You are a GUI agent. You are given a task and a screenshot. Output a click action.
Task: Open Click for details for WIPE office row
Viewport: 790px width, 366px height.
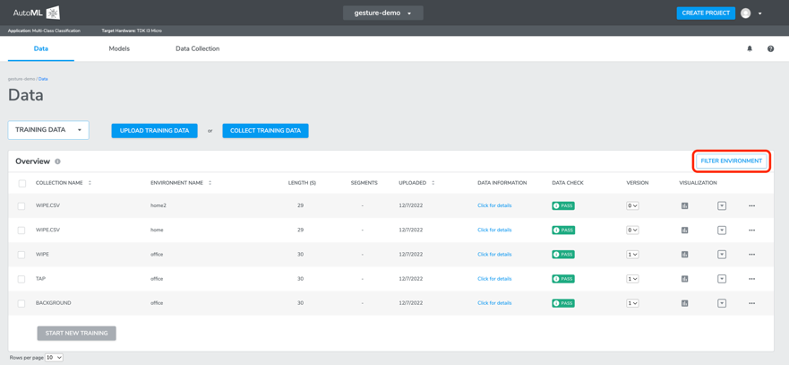click(x=494, y=255)
